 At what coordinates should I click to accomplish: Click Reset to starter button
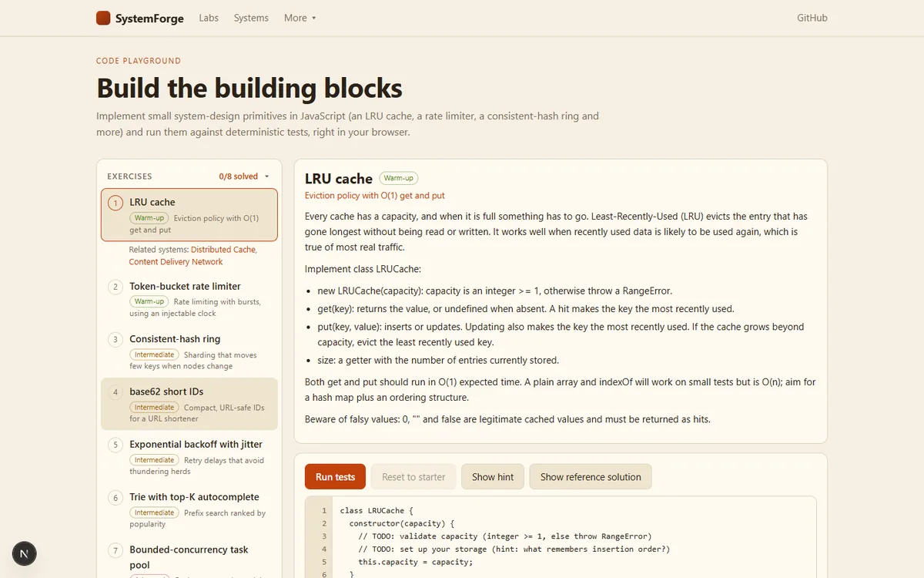[413, 477]
